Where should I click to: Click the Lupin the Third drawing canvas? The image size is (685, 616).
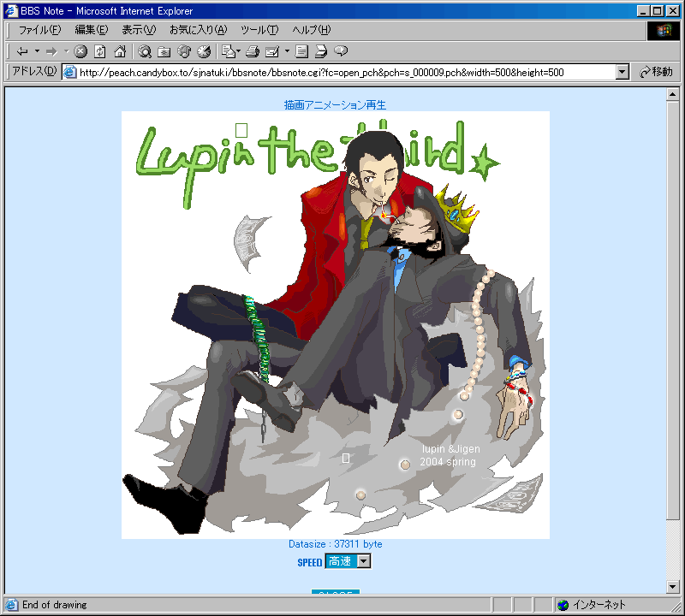[x=335, y=325]
